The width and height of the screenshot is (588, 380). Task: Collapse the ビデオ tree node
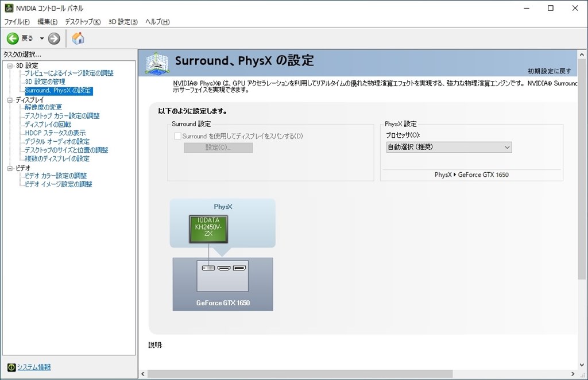[x=10, y=169]
